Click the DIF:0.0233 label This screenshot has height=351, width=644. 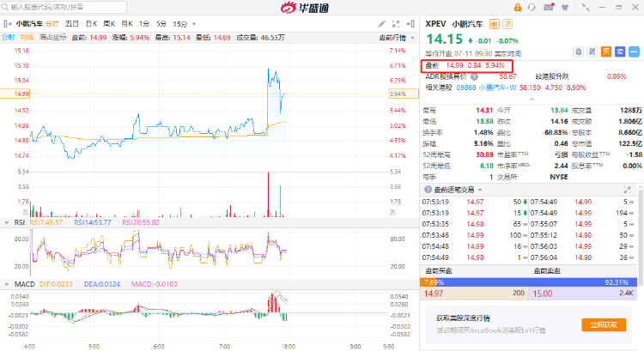tap(56, 284)
